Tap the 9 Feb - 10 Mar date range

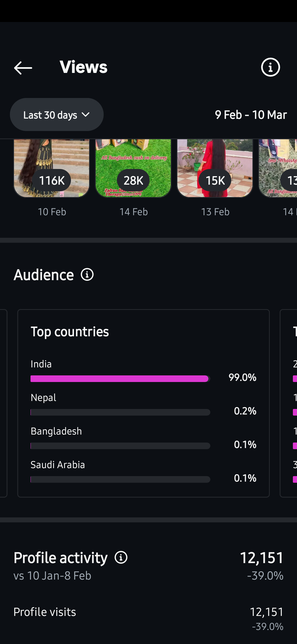pos(251,115)
